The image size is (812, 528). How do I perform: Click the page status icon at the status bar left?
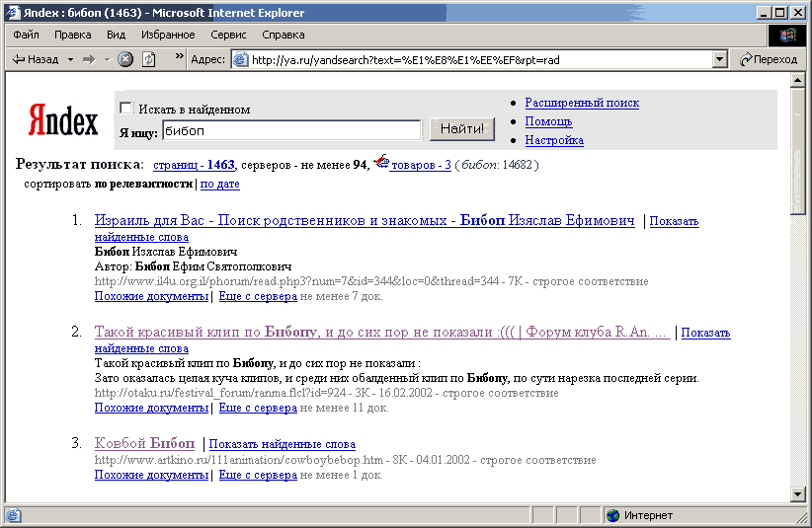pyautogui.click(x=14, y=515)
